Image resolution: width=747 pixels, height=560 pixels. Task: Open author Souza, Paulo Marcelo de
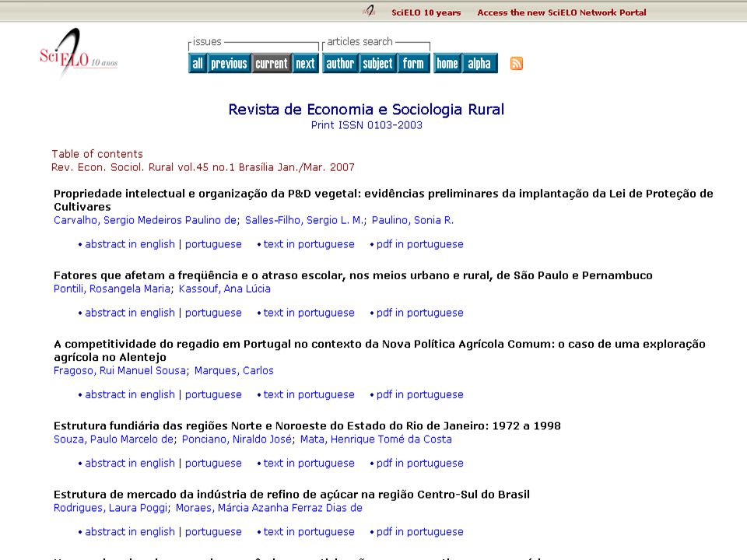pyautogui.click(x=114, y=439)
